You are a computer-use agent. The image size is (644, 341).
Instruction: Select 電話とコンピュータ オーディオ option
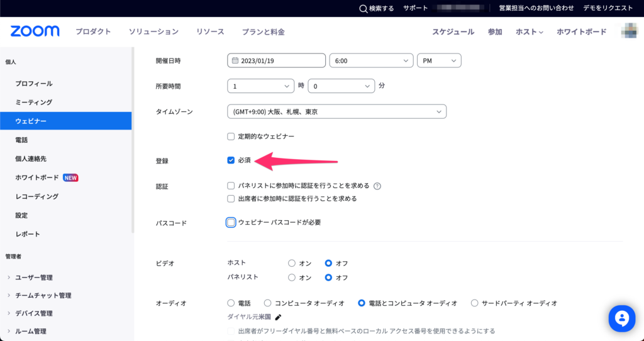click(x=362, y=303)
